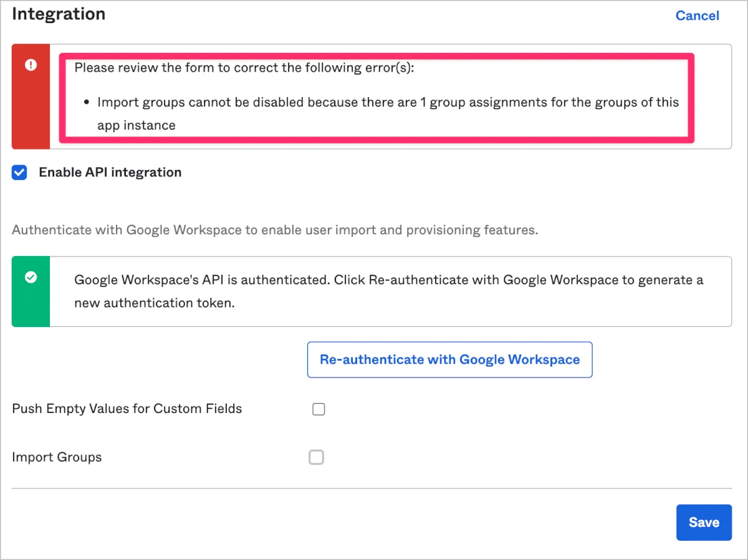Click the Cancel link
Image resolution: width=748 pixels, height=560 pixels.
[x=697, y=16]
